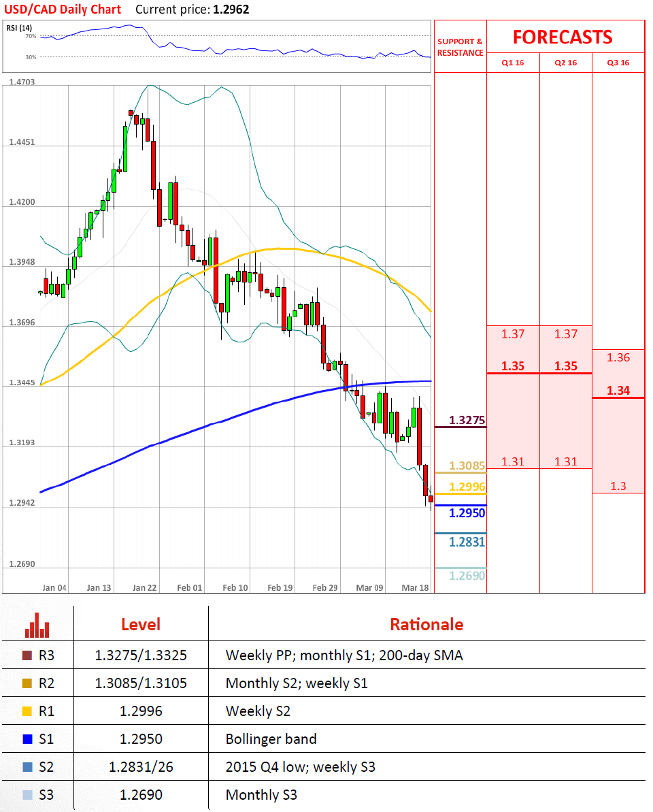Click the Weekly S2 rationale text
The image size is (653, 812).
[258, 711]
